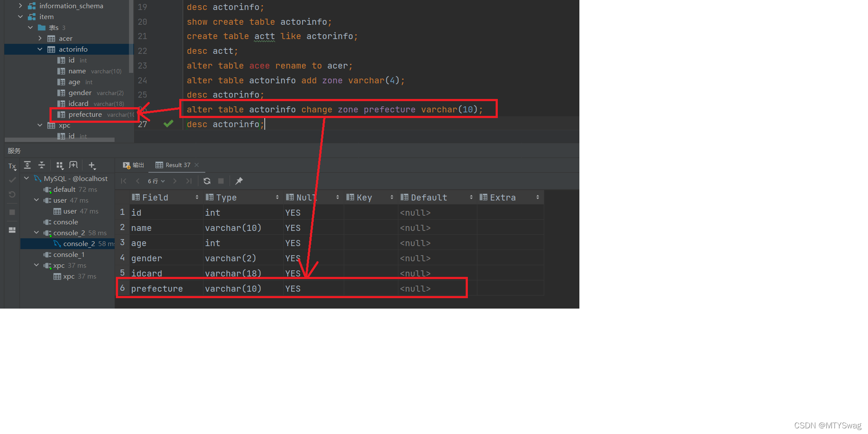Close the Result 37 tab
Viewport: 868px width, 434px height.
click(x=197, y=165)
